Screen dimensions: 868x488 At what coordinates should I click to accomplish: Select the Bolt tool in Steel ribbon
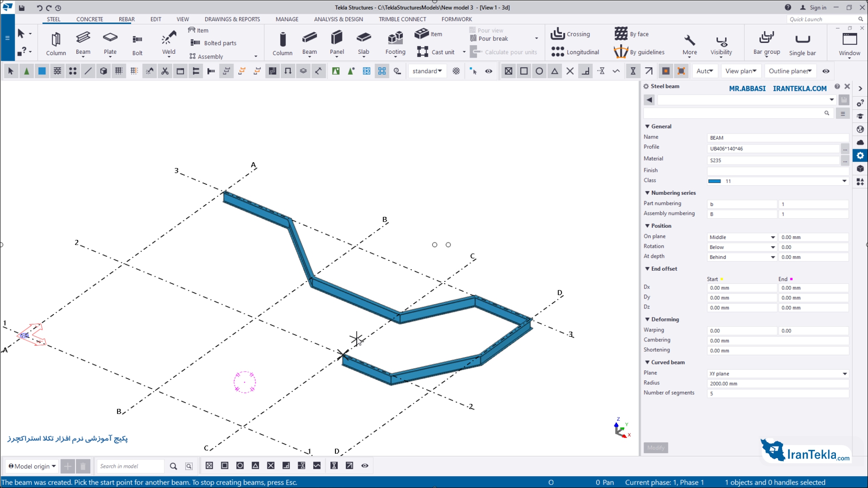click(x=137, y=43)
